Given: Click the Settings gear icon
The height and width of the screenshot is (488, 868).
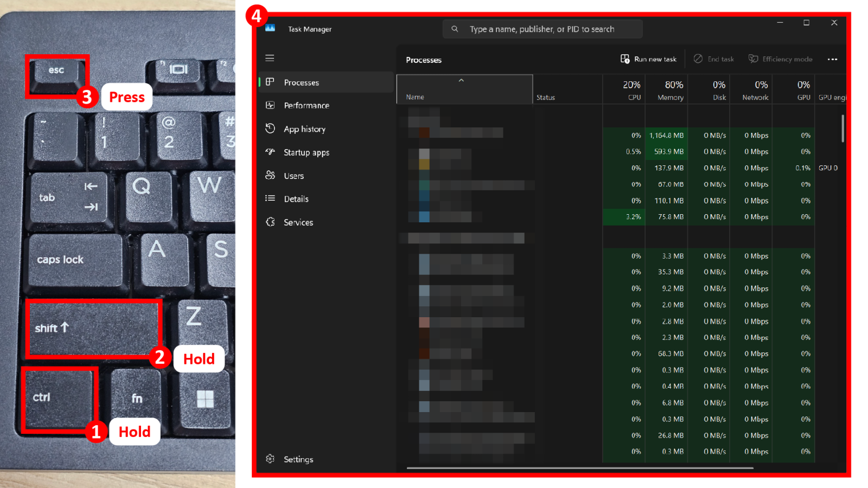Looking at the screenshot, I should (x=270, y=459).
